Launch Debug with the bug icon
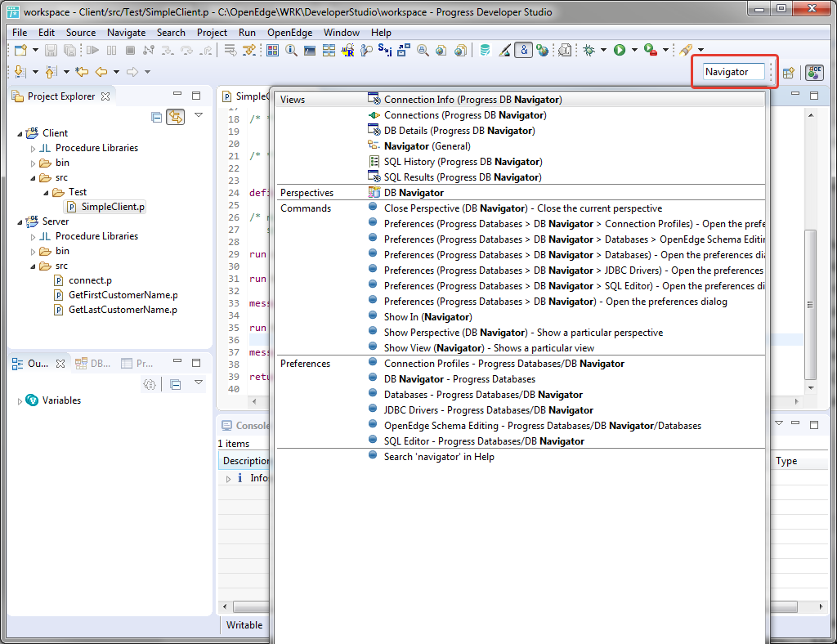The height and width of the screenshot is (644, 837). 589,50
